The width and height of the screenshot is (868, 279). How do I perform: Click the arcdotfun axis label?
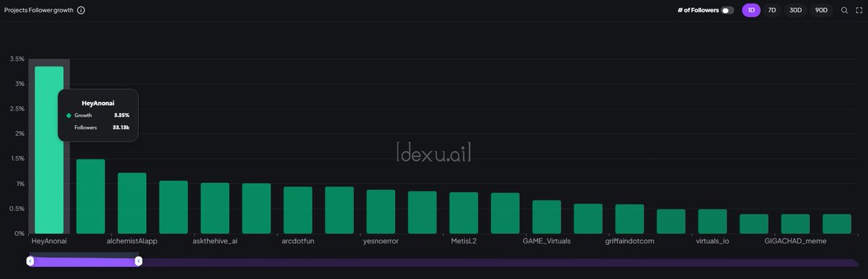298,241
